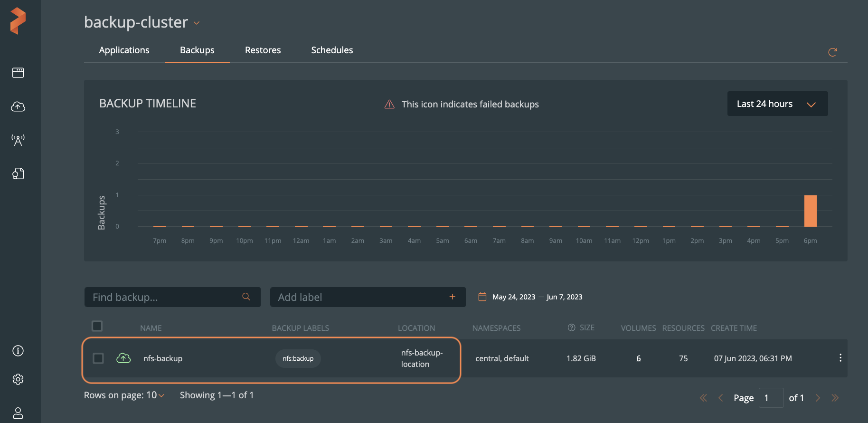
Task: Click the Portworx logo in sidebar
Action: pyautogui.click(x=18, y=21)
